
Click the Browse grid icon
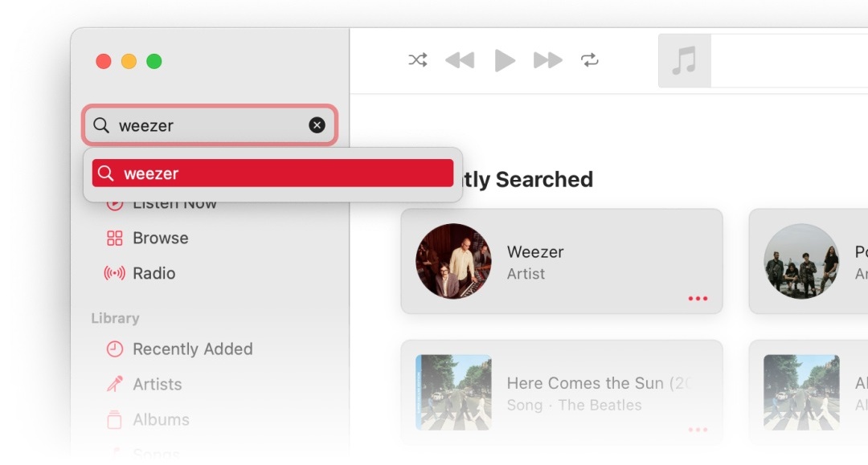click(x=115, y=239)
